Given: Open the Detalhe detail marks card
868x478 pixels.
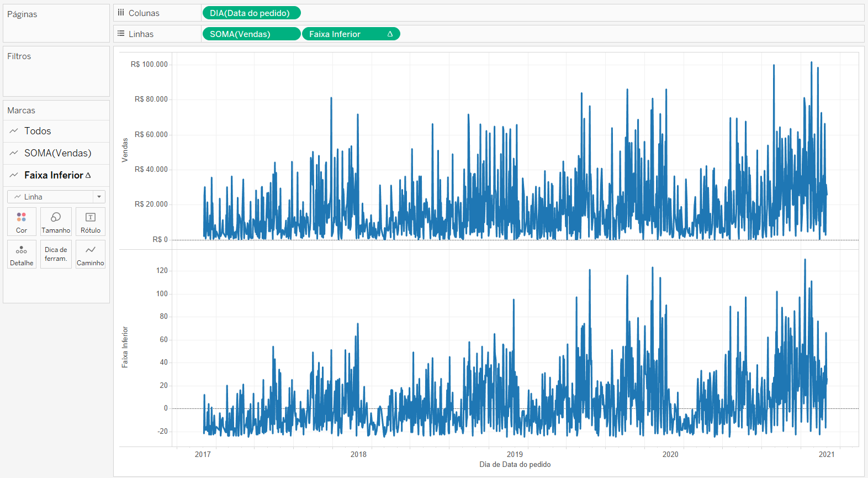Looking at the screenshot, I should point(22,254).
